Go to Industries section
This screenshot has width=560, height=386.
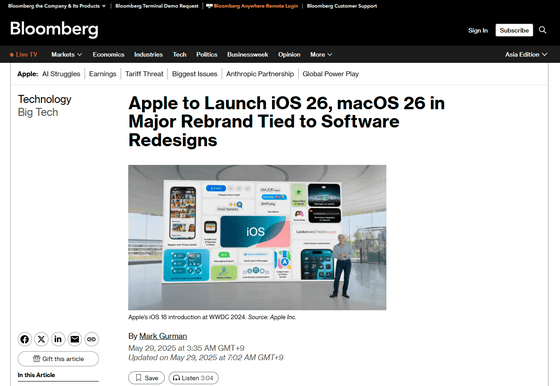click(x=148, y=55)
